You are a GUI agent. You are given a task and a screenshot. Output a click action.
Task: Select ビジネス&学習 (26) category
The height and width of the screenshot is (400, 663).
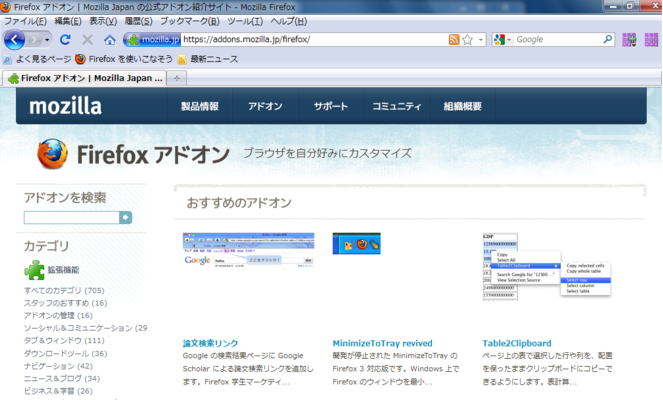tap(58, 391)
